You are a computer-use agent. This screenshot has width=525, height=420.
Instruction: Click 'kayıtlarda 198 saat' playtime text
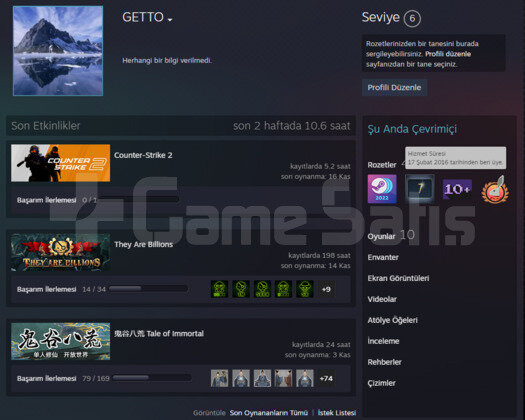tap(319, 256)
